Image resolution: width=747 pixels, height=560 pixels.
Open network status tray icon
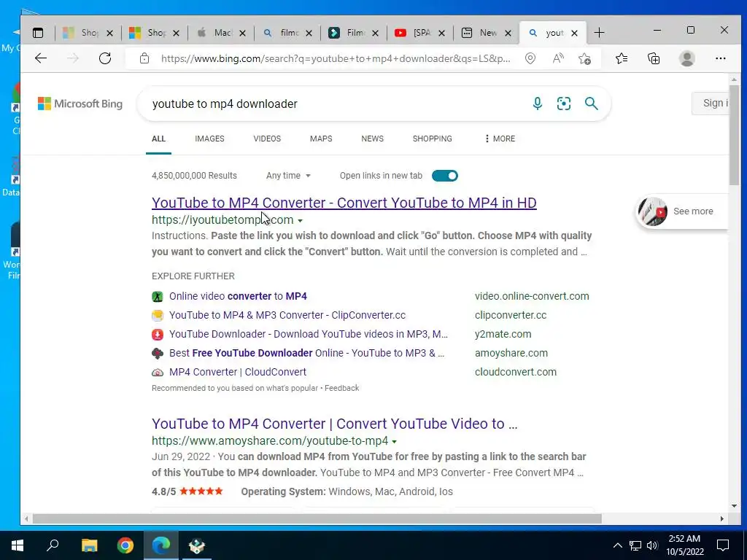tap(635, 545)
